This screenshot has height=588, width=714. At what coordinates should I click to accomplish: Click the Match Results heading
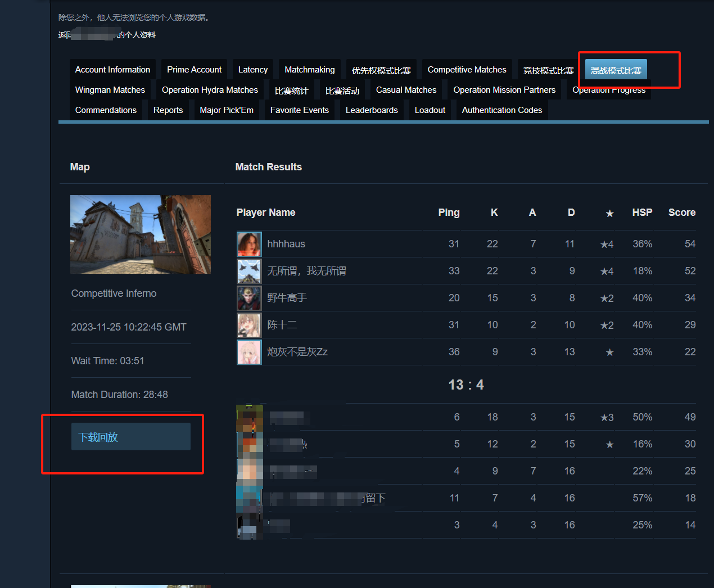[269, 167]
